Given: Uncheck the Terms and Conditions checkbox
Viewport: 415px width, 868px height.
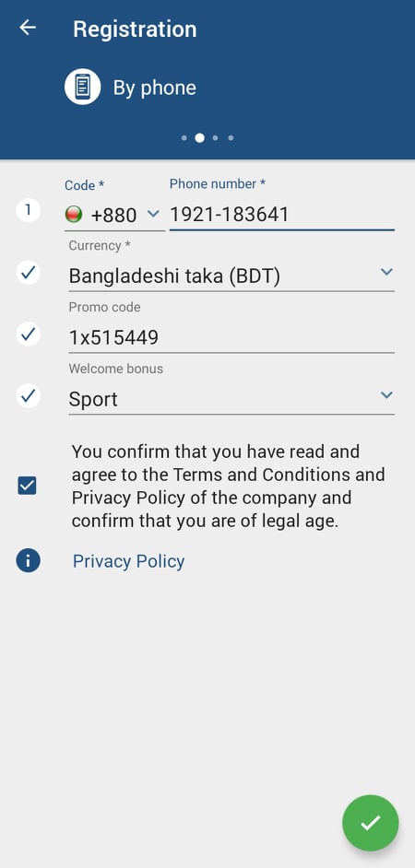Looking at the screenshot, I should click(x=27, y=486).
